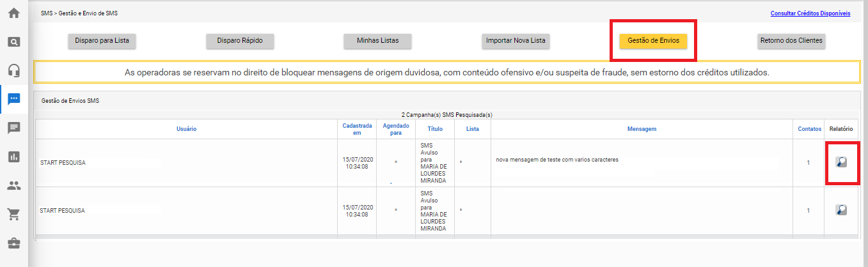Open the shopping cart icon
Screen dimensions: 868x267
coord(13,214)
